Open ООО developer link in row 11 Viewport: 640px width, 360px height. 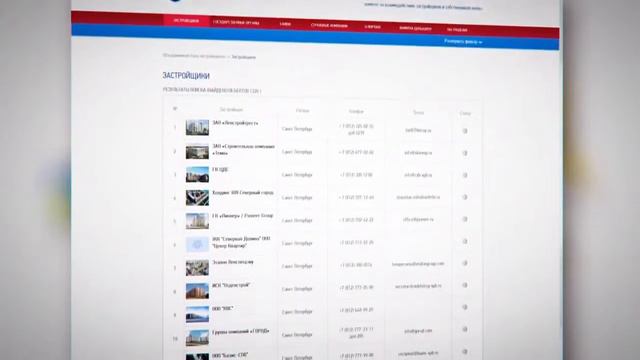[x=230, y=356]
